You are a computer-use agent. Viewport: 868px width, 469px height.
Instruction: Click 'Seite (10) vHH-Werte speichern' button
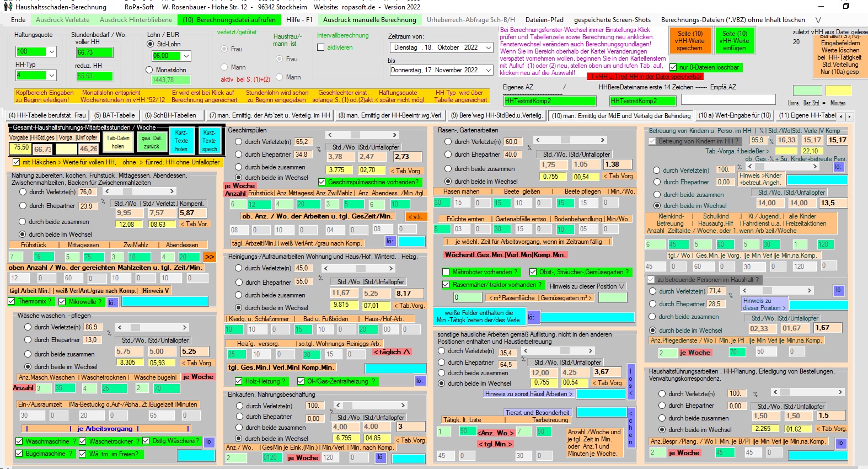coord(689,41)
